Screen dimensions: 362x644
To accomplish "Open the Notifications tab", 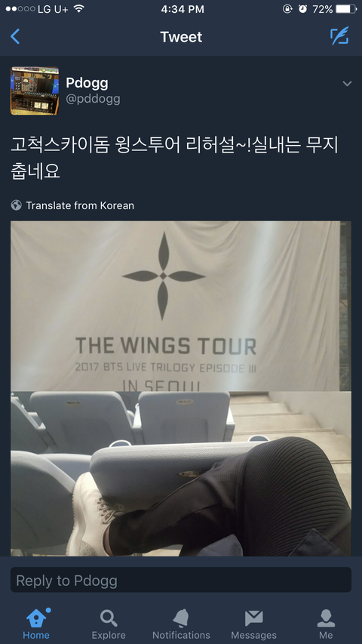I will pos(181,624).
